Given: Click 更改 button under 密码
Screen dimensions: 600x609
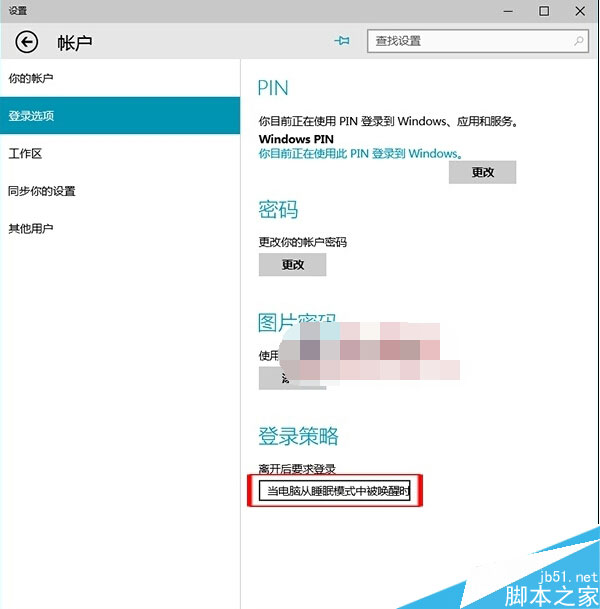Looking at the screenshot, I should pyautogui.click(x=292, y=265).
